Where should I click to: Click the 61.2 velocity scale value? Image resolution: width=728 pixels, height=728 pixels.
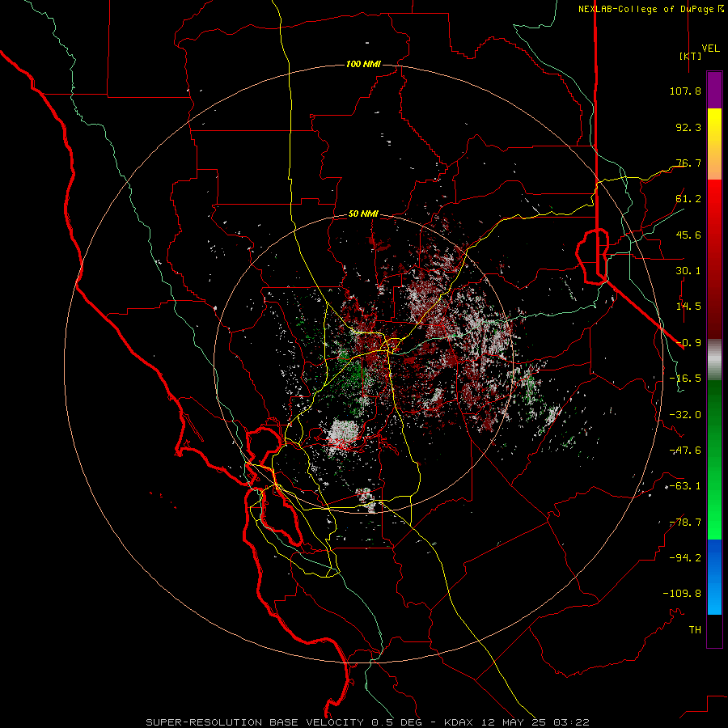point(688,199)
